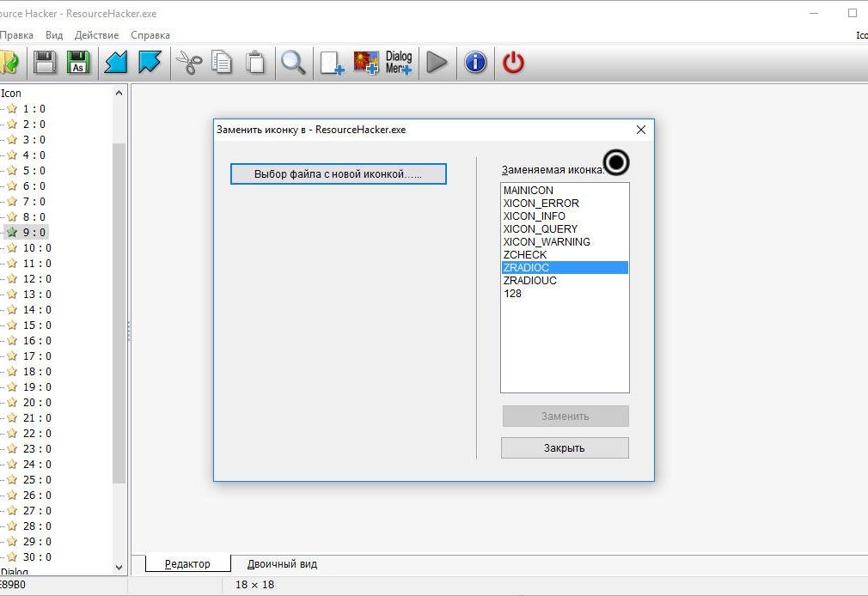
Task: Click the blue down-right arrow toolbar icon
Action: pos(150,62)
